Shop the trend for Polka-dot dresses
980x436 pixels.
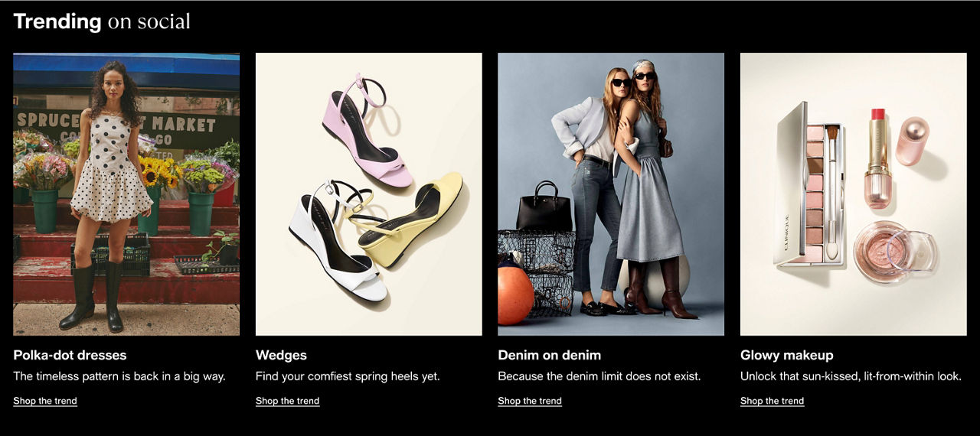click(45, 401)
